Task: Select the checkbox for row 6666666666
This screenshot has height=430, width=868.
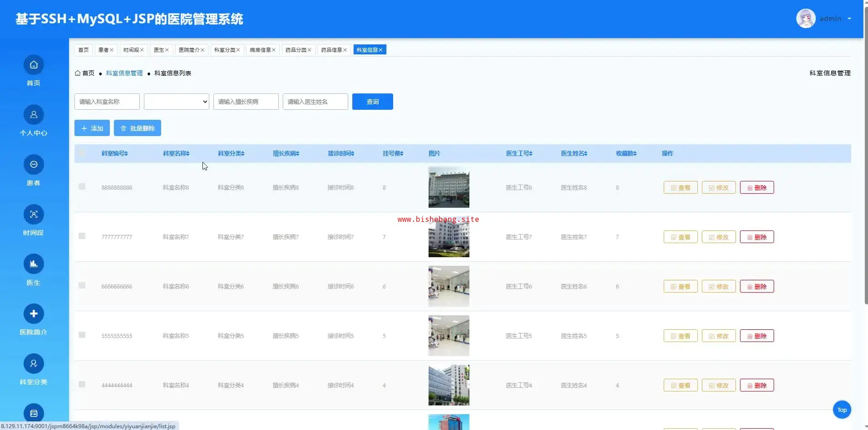Action: pyautogui.click(x=82, y=286)
